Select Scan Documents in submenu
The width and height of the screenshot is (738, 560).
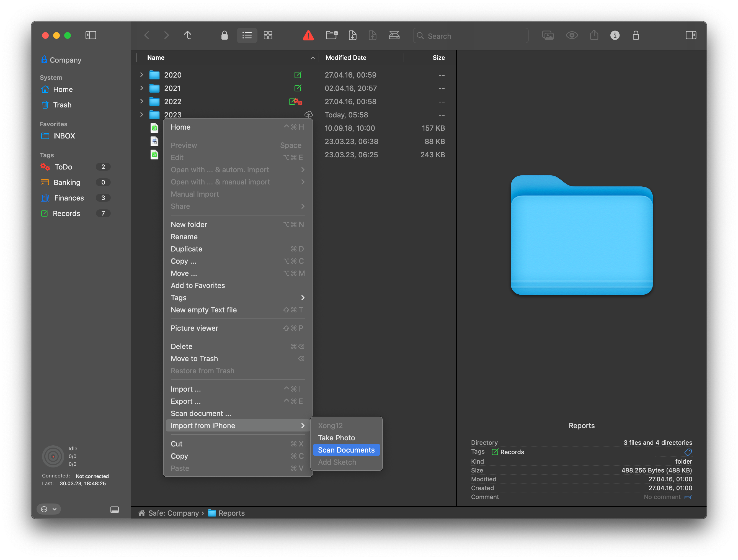(x=346, y=450)
